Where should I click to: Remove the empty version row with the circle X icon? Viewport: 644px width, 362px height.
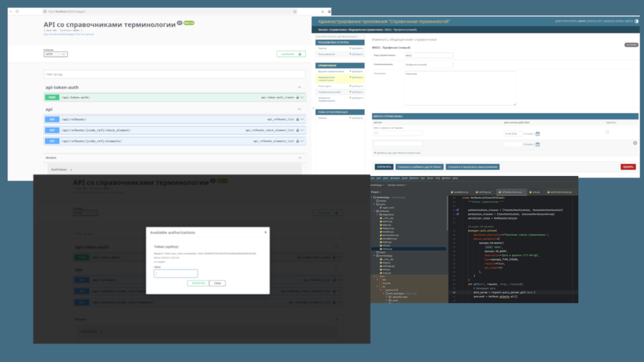pyautogui.click(x=635, y=143)
